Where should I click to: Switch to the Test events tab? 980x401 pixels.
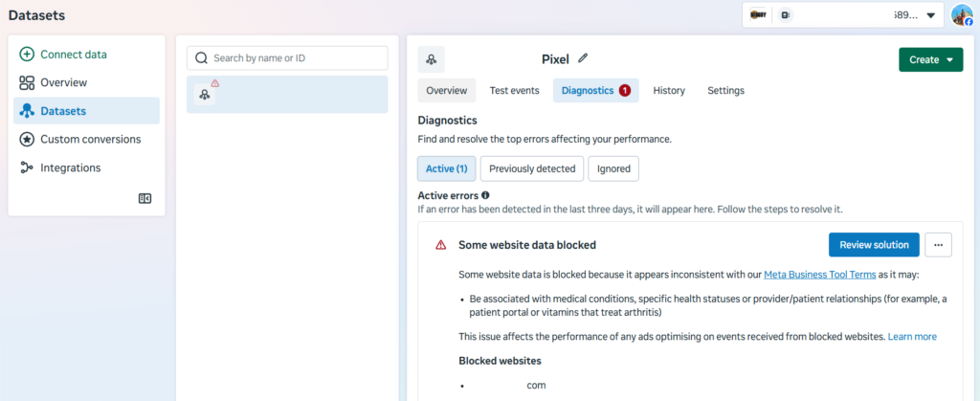click(x=514, y=91)
